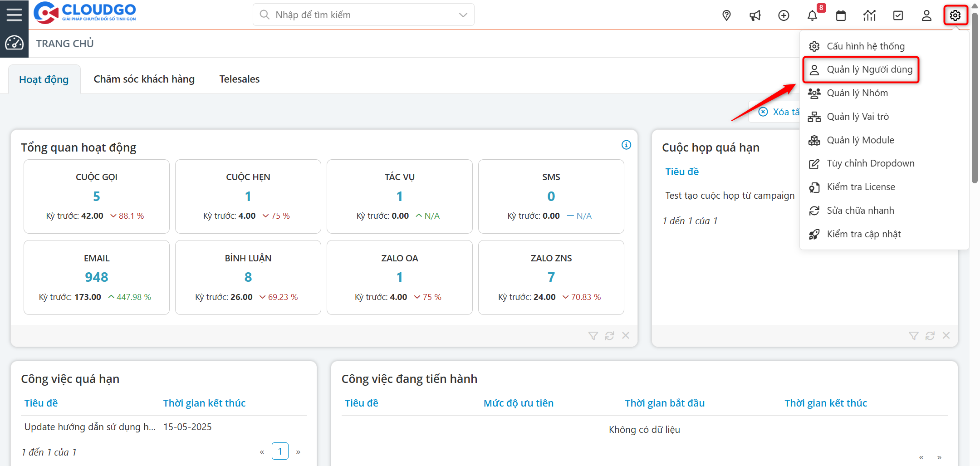Open Test tạo cuộc họp từ campaign link
Screen dimensions: 980x466
click(730, 196)
